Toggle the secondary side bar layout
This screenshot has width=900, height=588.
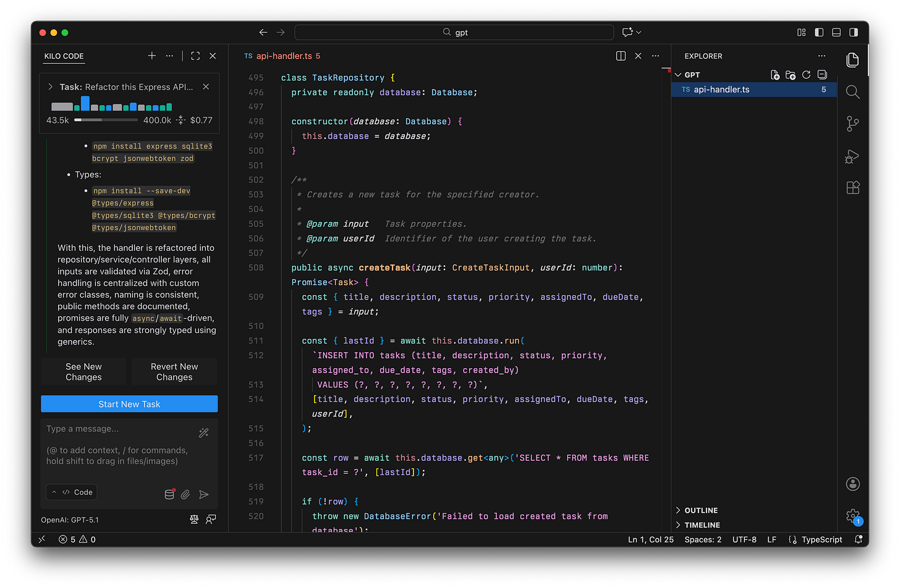coord(854,32)
